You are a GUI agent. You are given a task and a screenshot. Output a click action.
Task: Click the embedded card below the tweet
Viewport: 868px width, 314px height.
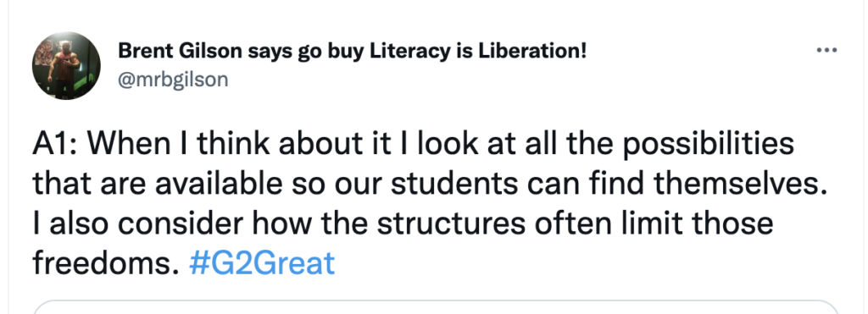pyautogui.click(x=437, y=307)
